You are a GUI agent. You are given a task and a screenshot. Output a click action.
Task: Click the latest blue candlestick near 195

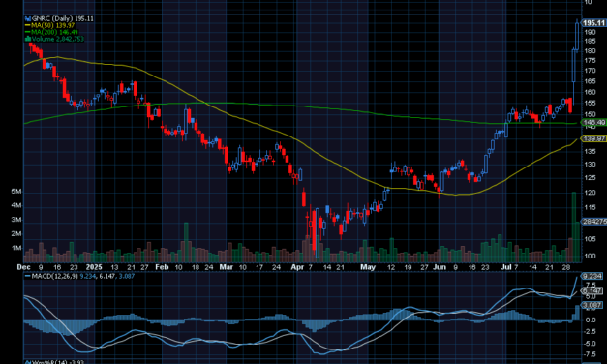click(578, 36)
